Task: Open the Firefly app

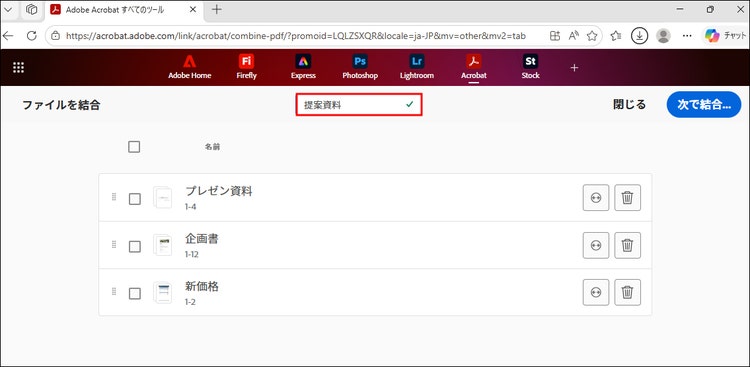Action: click(x=246, y=67)
